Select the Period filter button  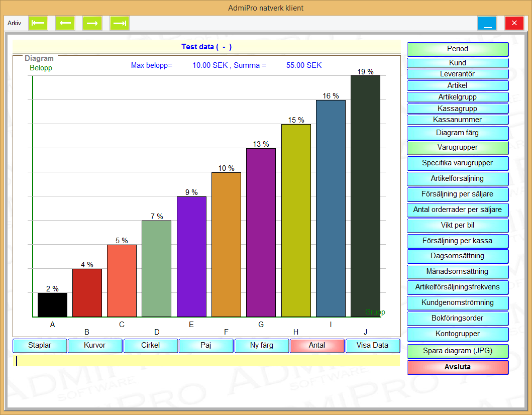(x=458, y=49)
